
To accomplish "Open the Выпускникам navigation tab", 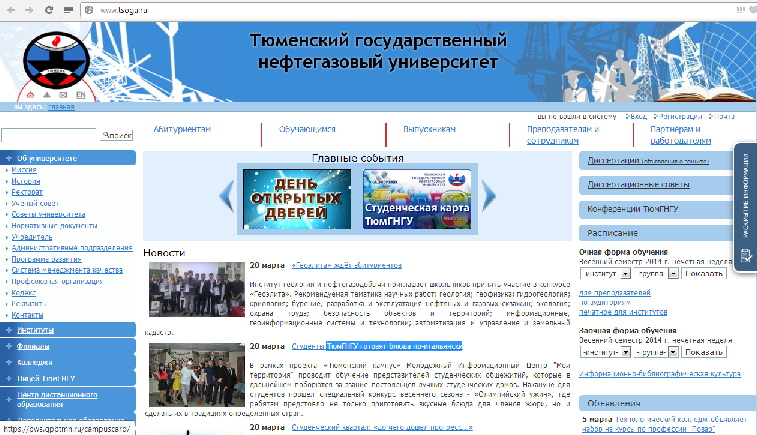I will (429, 130).
